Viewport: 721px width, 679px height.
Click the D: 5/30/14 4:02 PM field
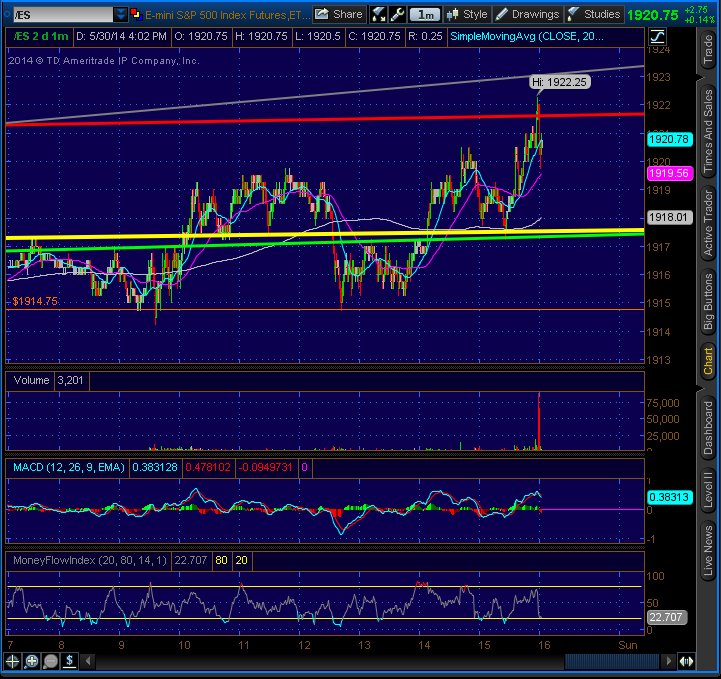point(121,36)
